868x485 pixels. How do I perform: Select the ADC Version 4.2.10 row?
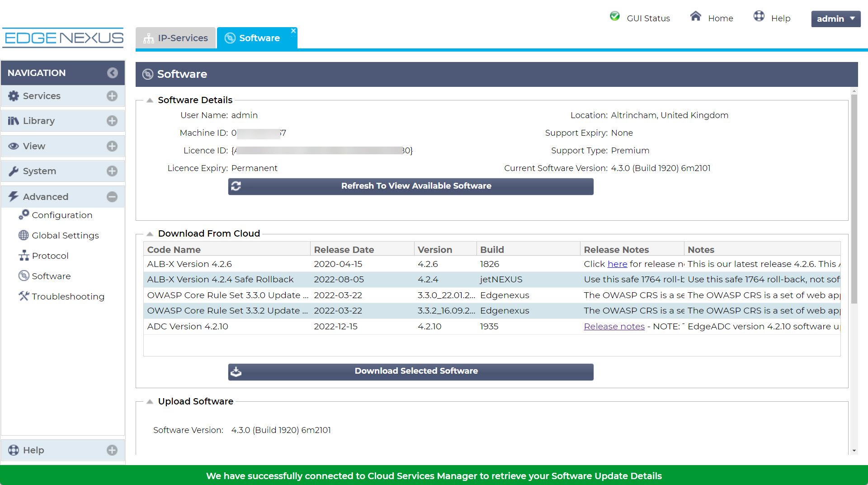[492, 326]
